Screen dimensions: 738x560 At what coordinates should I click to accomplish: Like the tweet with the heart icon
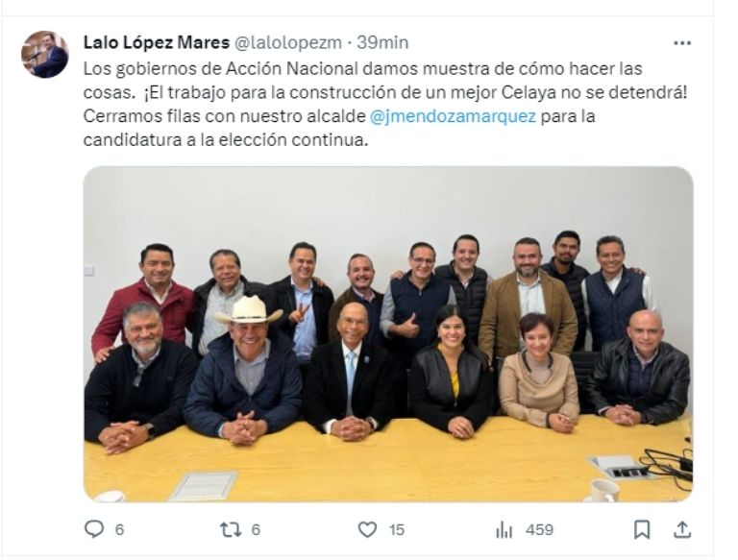pos(368,529)
